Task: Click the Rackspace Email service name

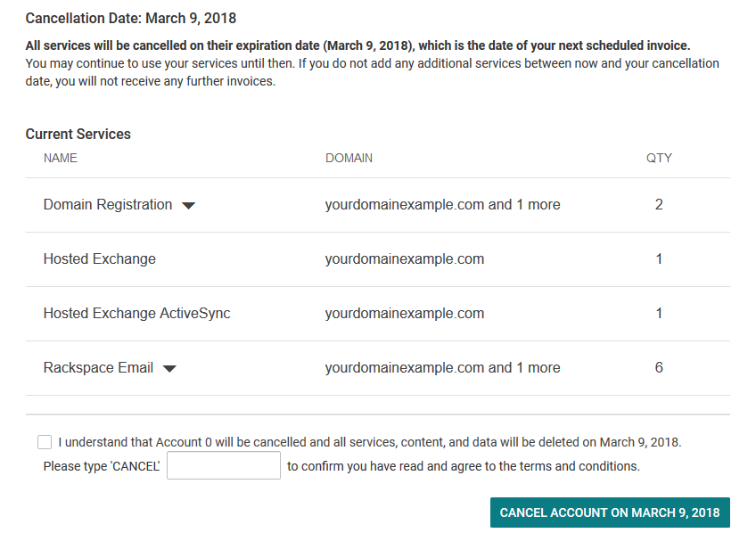Action: click(98, 368)
